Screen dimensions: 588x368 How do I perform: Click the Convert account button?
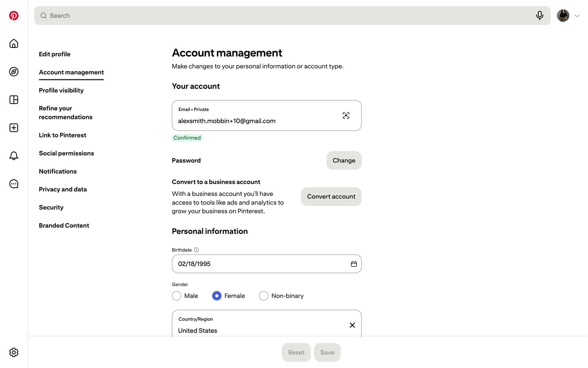click(x=331, y=197)
